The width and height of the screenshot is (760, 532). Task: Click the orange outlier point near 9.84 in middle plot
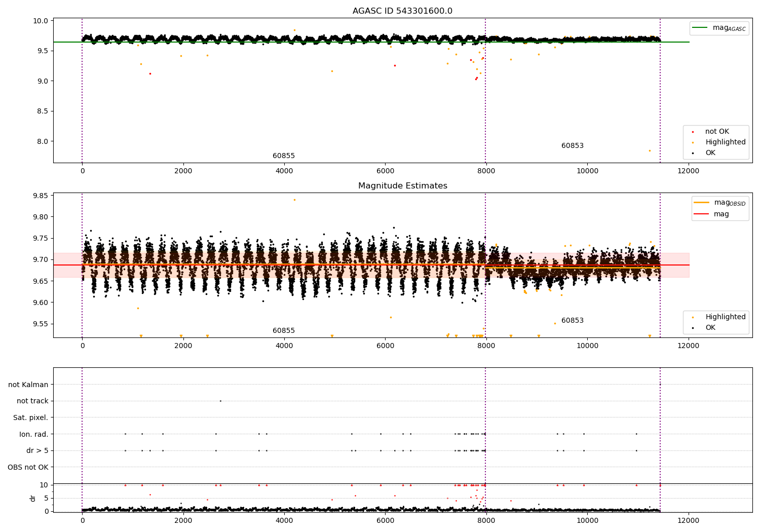(x=294, y=200)
